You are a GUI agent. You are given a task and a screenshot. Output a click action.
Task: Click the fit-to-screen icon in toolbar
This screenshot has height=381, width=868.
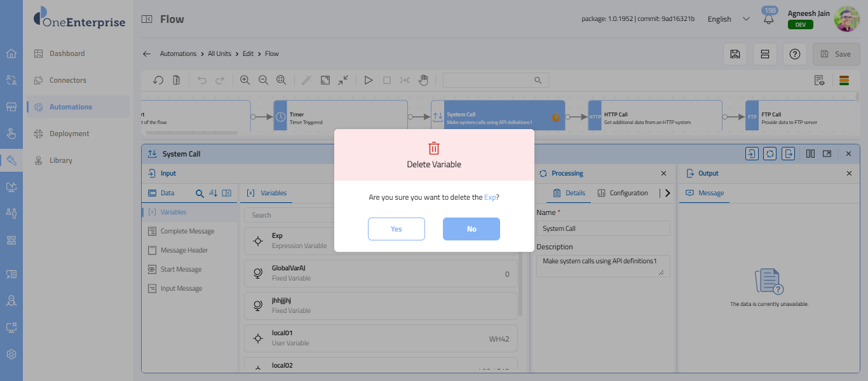(325, 80)
